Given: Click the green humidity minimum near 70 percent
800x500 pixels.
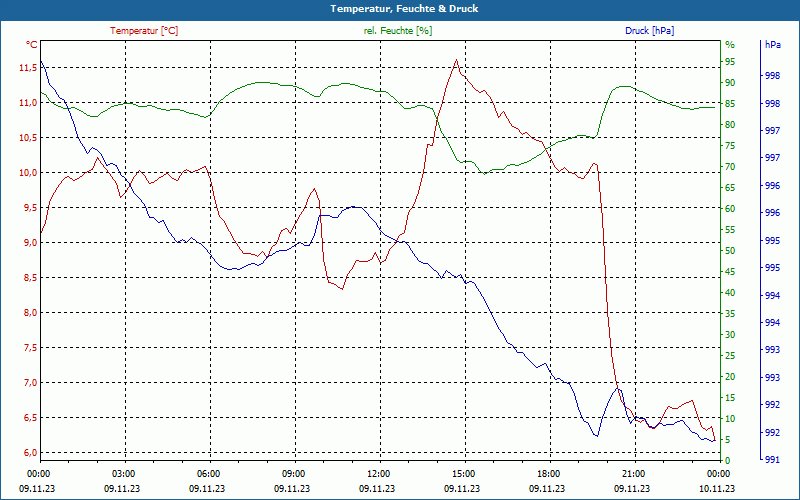Looking at the screenshot, I should pyautogui.click(x=485, y=173).
